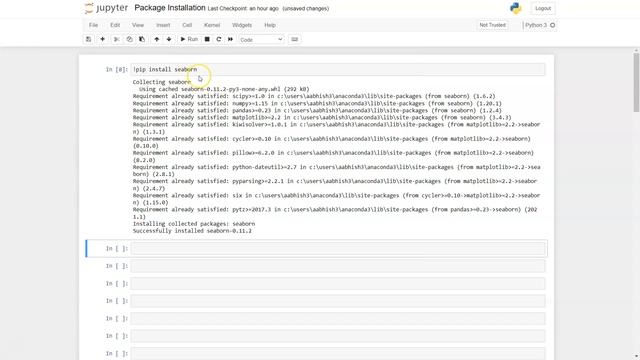Image resolution: width=640 pixels, height=360 pixels.
Task: Click the Jupyter logo
Action: tap(107, 8)
